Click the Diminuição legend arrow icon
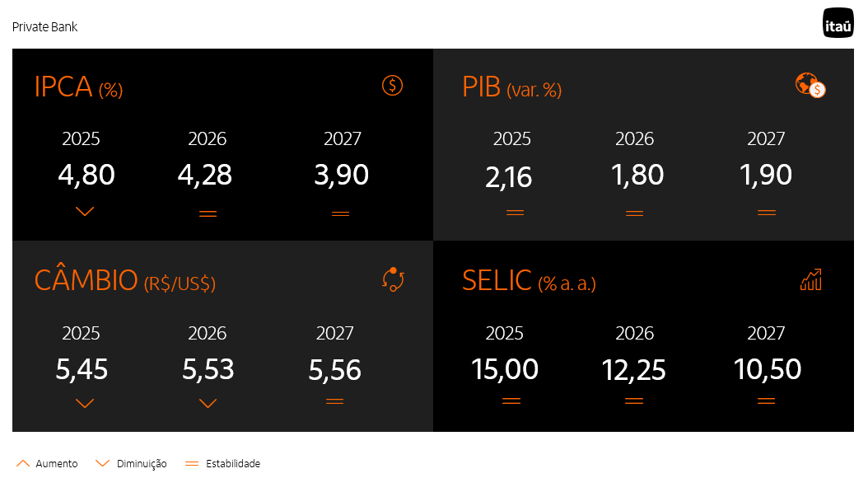Image resolution: width=868 pixels, height=478 pixels. coord(103,463)
